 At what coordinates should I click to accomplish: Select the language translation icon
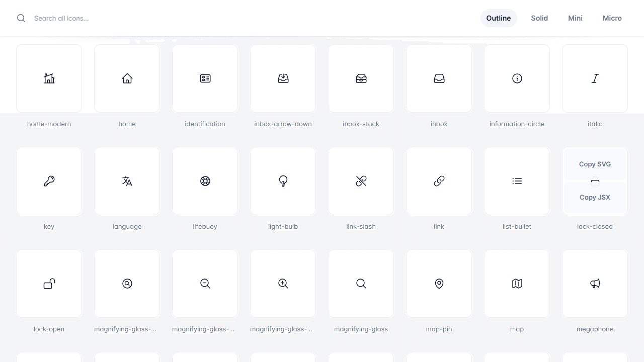(127, 181)
